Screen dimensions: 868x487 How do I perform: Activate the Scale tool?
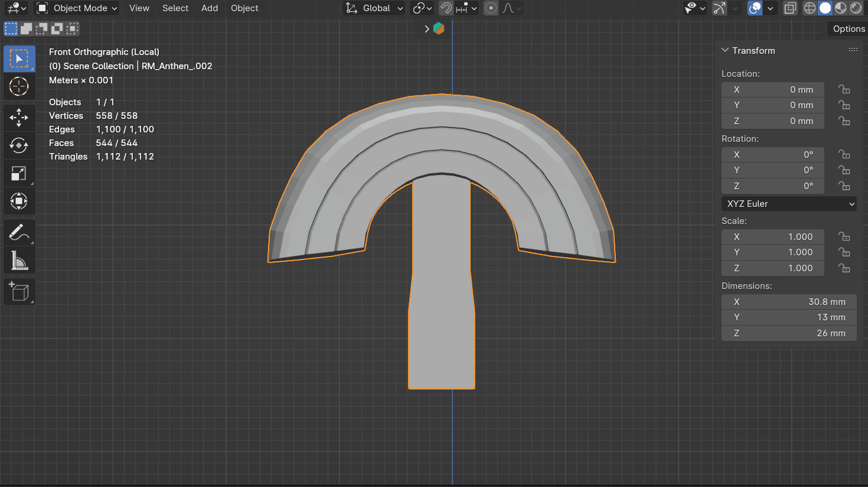(19, 173)
